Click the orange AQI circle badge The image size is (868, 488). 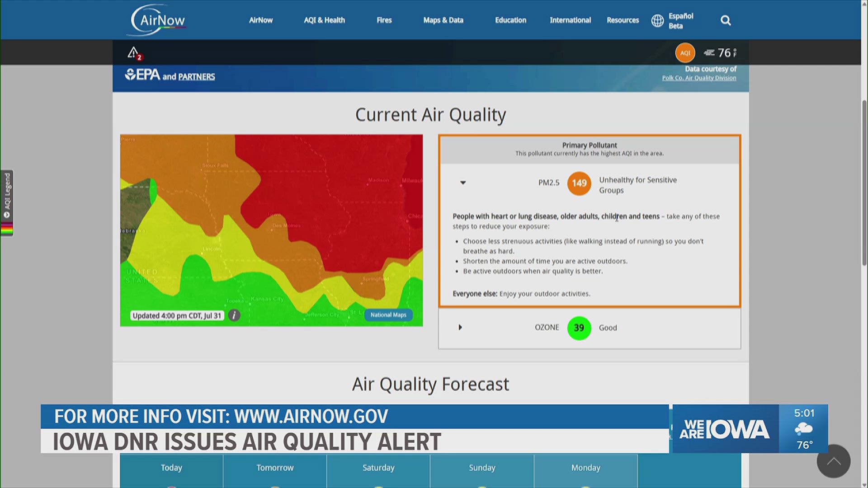(685, 53)
